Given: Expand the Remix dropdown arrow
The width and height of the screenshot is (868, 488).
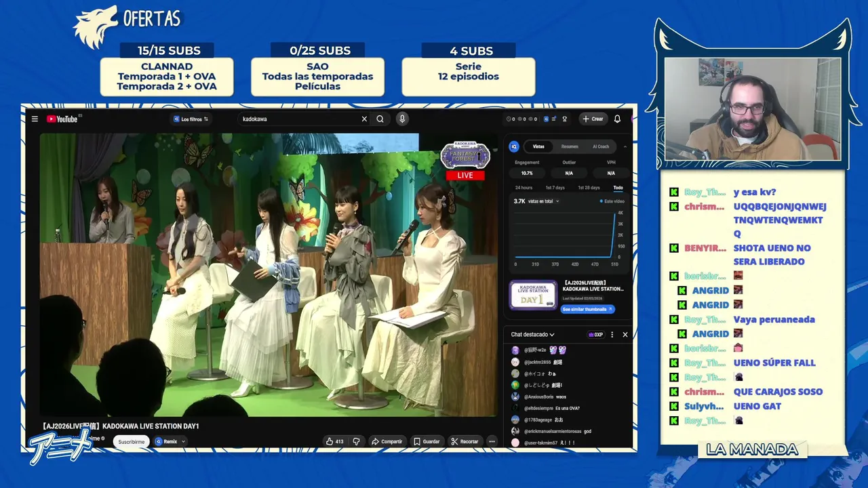Looking at the screenshot, I should (183, 441).
